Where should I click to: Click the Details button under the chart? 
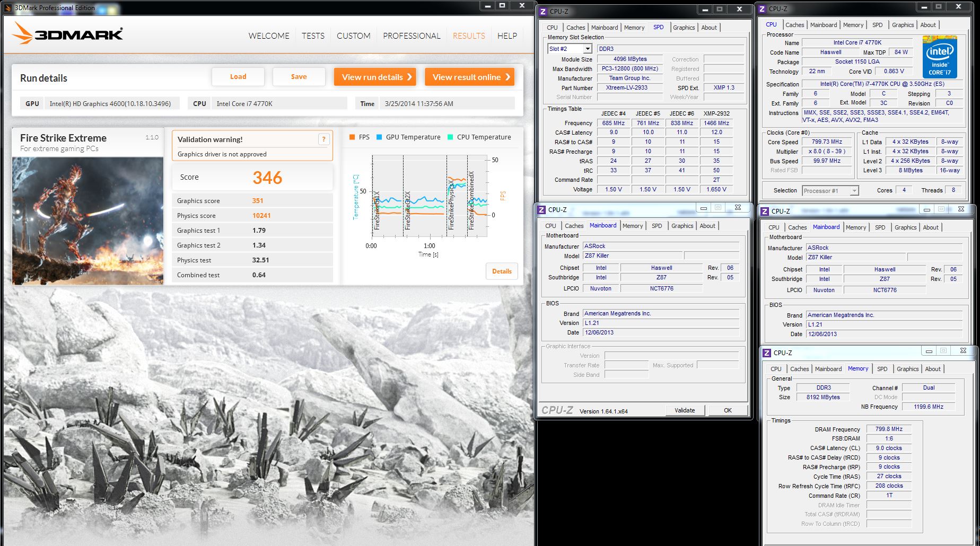click(x=502, y=271)
